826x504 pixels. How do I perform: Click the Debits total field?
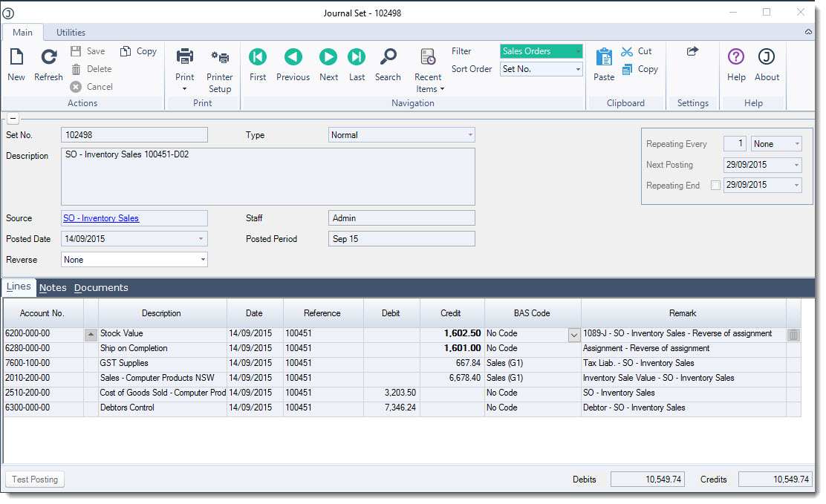point(648,480)
